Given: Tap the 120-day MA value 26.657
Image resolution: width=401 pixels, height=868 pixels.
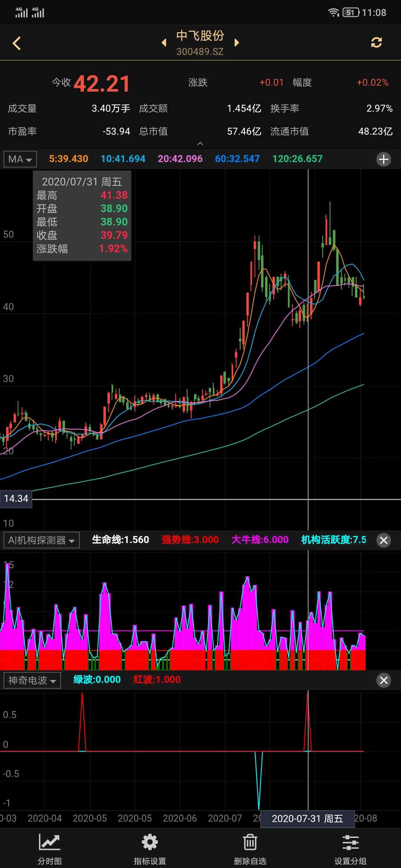Looking at the screenshot, I should [x=297, y=159].
